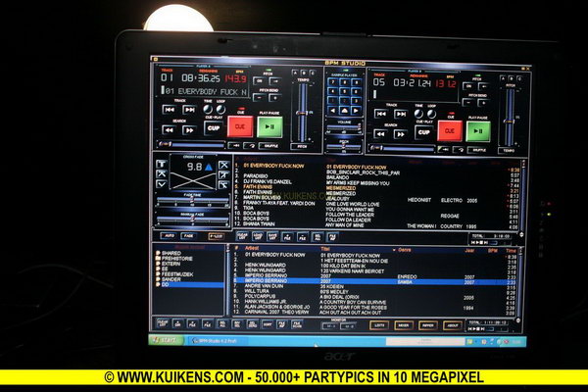Select cue memory A on Player A
Screen dimensions: 588x392
click(x=295, y=73)
